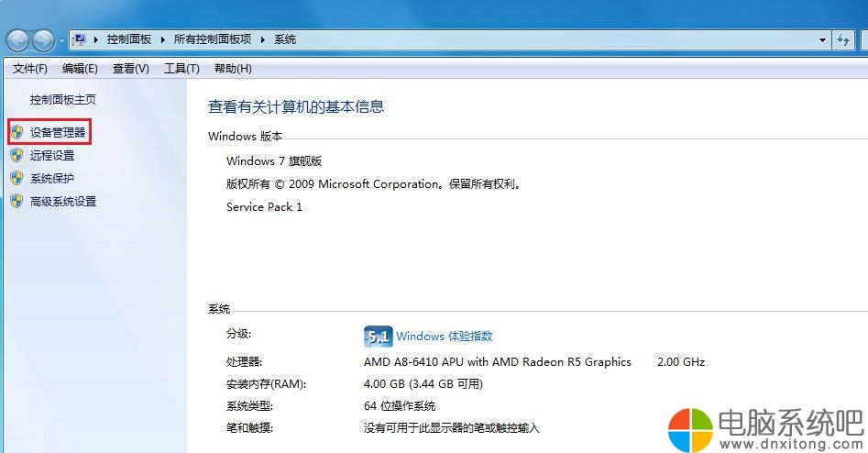The image size is (868, 453).
Task: Click shield icon beside 系统保护
Action: (16, 178)
